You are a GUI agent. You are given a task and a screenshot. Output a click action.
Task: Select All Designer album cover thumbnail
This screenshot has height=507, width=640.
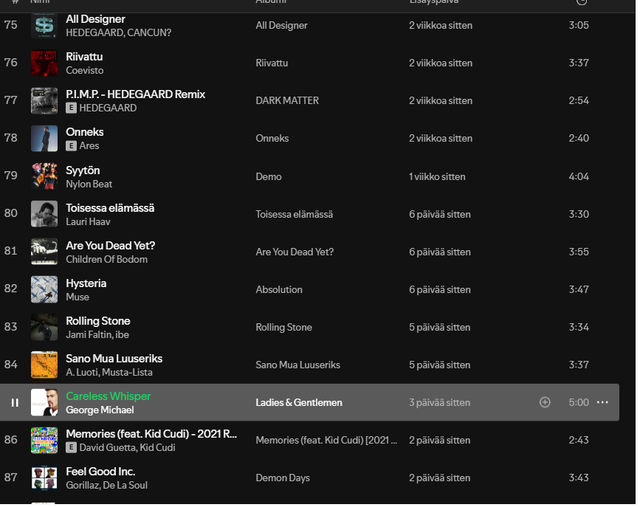pos(44,25)
